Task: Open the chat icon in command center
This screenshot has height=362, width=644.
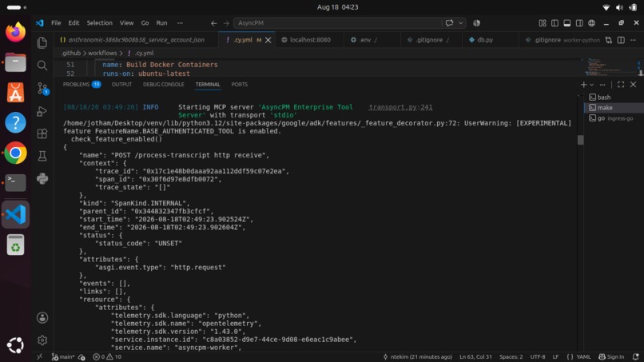Action: [x=449, y=23]
